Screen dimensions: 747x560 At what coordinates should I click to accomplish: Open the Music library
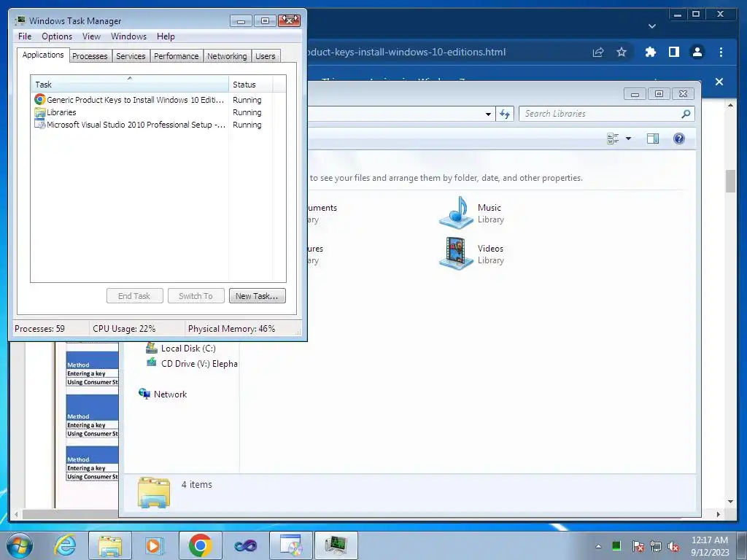(472, 213)
